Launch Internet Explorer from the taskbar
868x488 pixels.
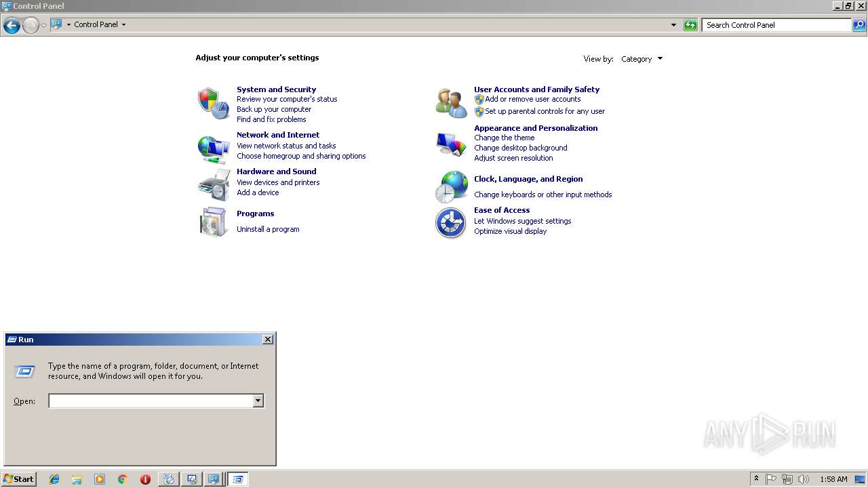click(x=54, y=479)
